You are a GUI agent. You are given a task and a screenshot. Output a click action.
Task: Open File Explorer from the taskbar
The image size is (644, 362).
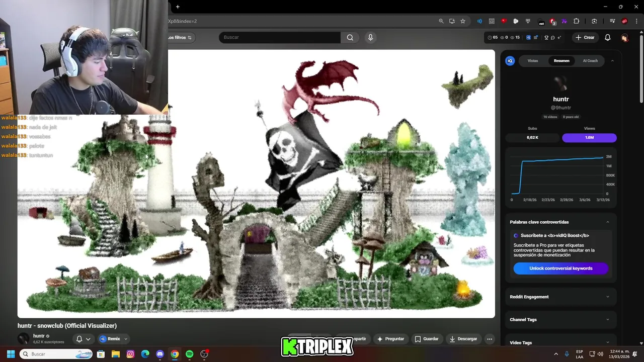tap(115, 354)
